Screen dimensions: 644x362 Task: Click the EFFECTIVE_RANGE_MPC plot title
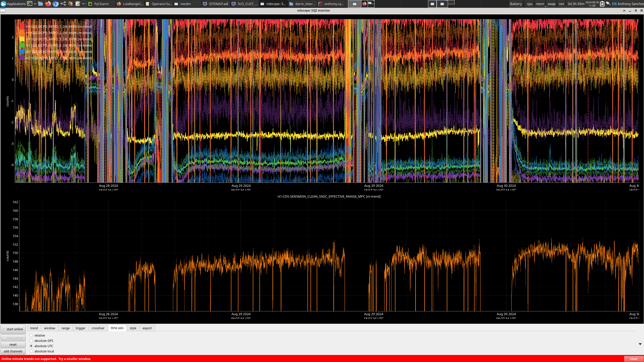click(x=329, y=196)
